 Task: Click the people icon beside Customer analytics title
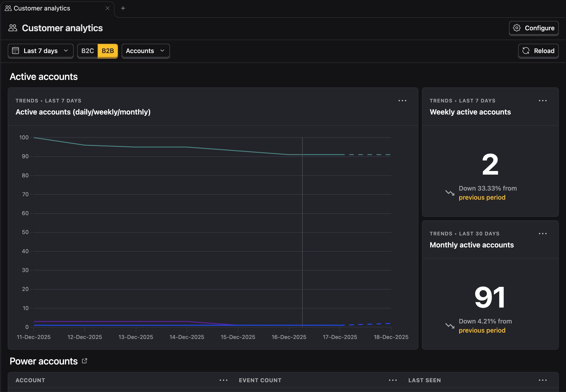point(12,28)
